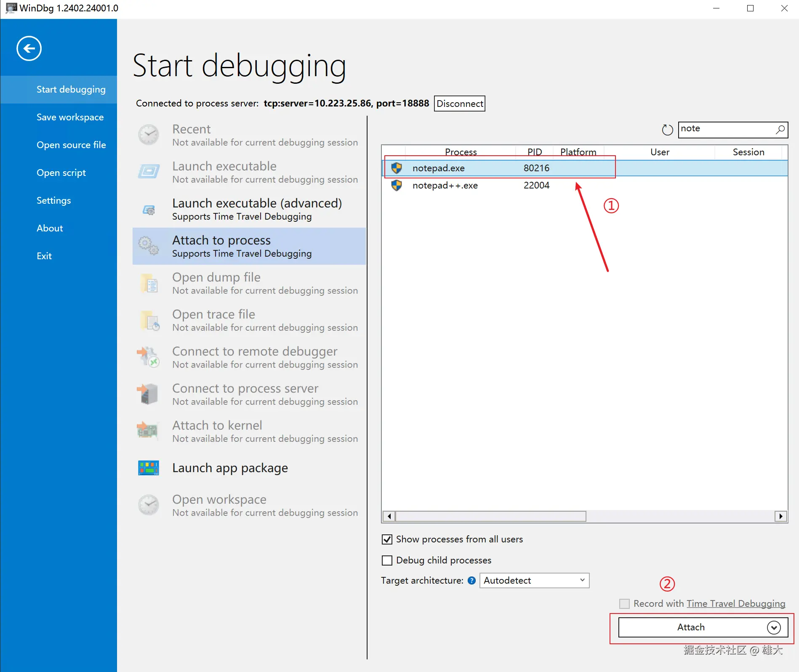799x672 pixels.
Task: Click PID 80216 cell
Action: [x=536, y=168]
